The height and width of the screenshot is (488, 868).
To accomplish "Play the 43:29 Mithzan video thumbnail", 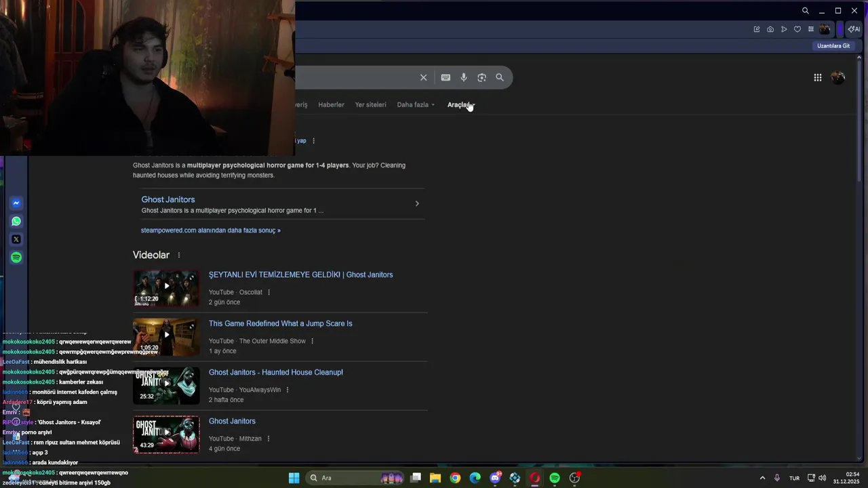I will click(x=166, y=434).
